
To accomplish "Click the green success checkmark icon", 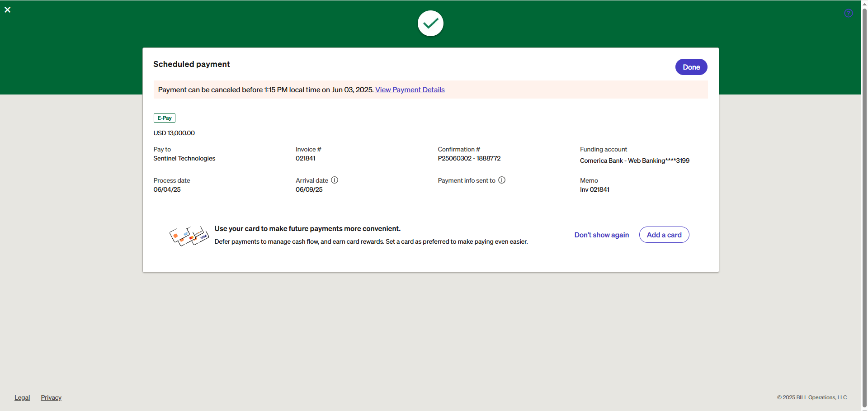I will (x=430, y=24).
